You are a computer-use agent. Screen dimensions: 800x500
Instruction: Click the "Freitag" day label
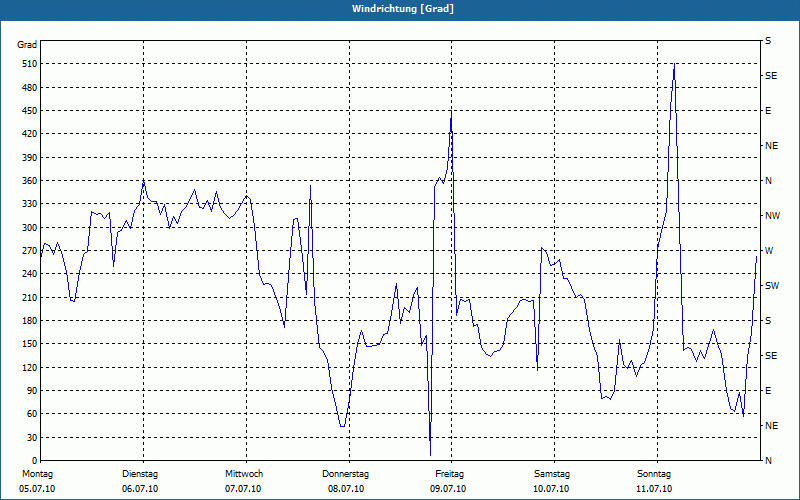click(449, 474)
